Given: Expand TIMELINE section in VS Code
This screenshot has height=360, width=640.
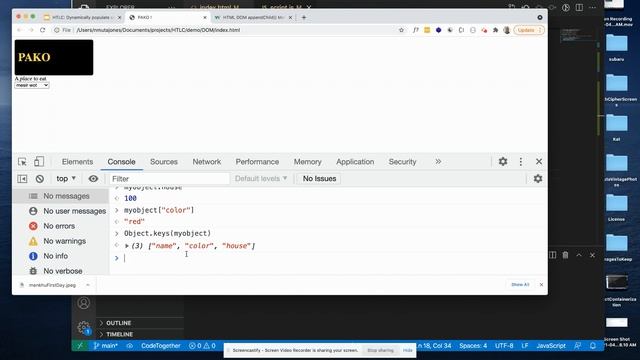Looking at the screenshot, I should (119, 334).
